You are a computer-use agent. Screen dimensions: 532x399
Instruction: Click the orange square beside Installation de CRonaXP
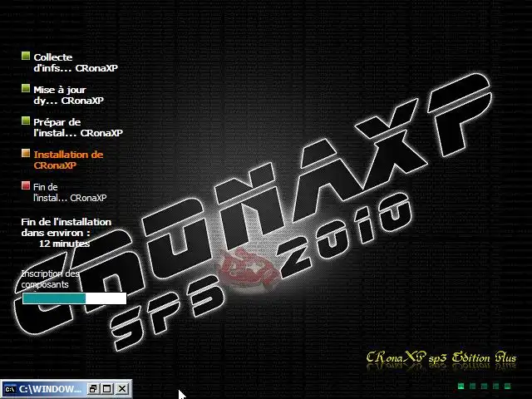(x=26, y=153)
